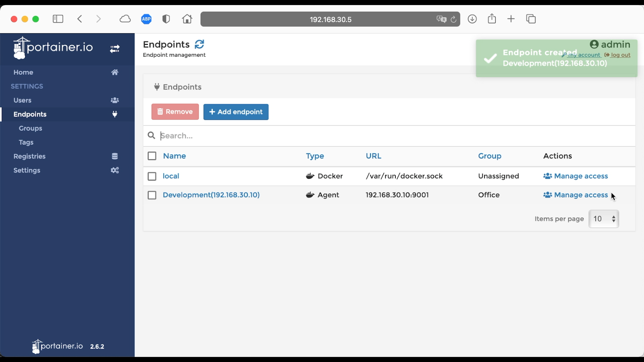The height and width of the screenshot is (362, 644).
Task: Open the Items per page dropdown
Action: coord(604,219)
